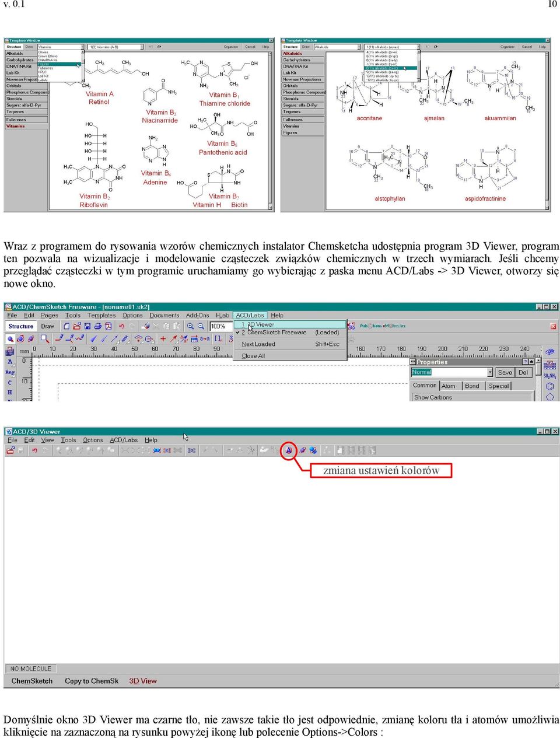Click the periodic table icon on left toolbar
The width and height of the screenshot is (560, 738).
[10, 351]
